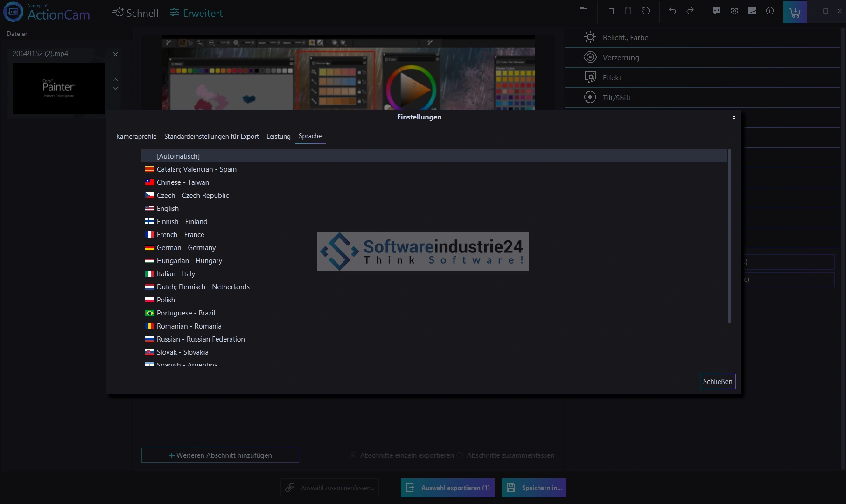Click Weiteren Abschnitt hinzufügen button
The width and height of the screenshot is (846, 504).
[x=220, y=455]
